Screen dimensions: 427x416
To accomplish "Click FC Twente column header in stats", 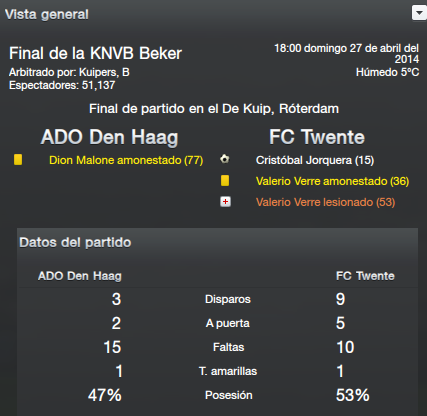I will (365, 276).
